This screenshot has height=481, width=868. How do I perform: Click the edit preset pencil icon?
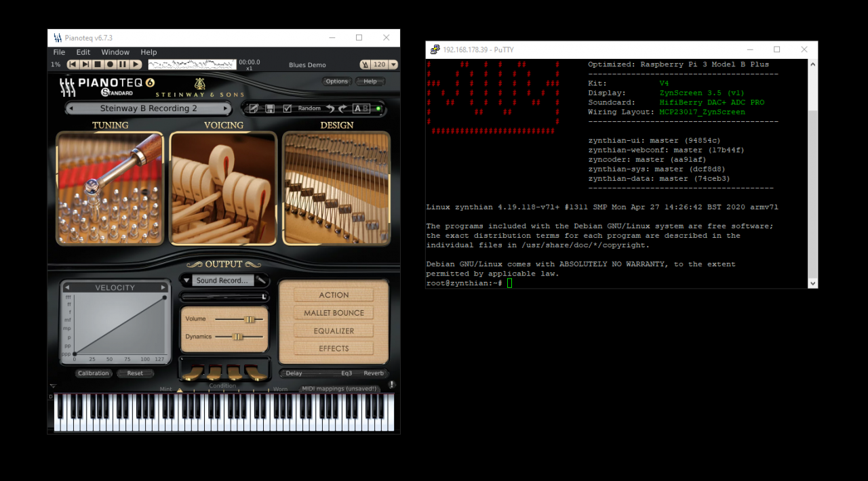[x=254, y=108]
